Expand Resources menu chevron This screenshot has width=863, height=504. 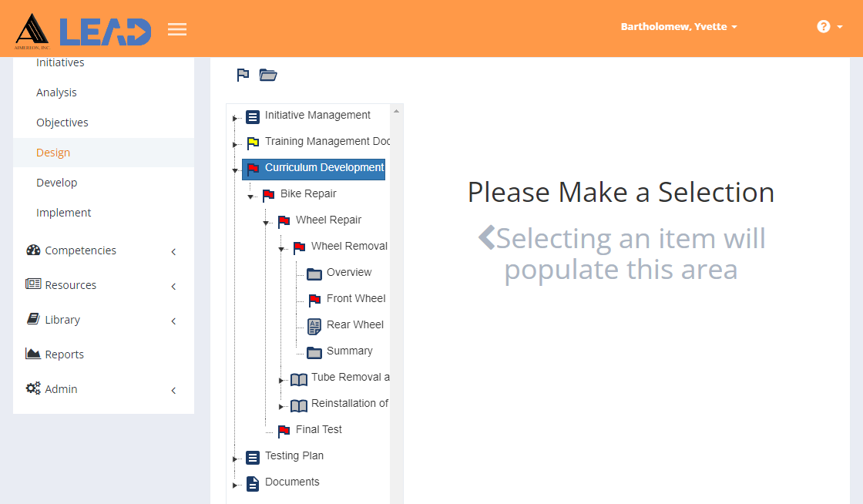[x=173, y=286]
